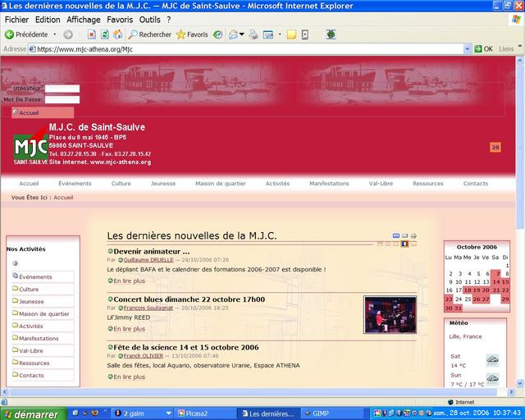Open the address bar dropdown arrow
Screen dimensions: 525x420
pos(468,49)
